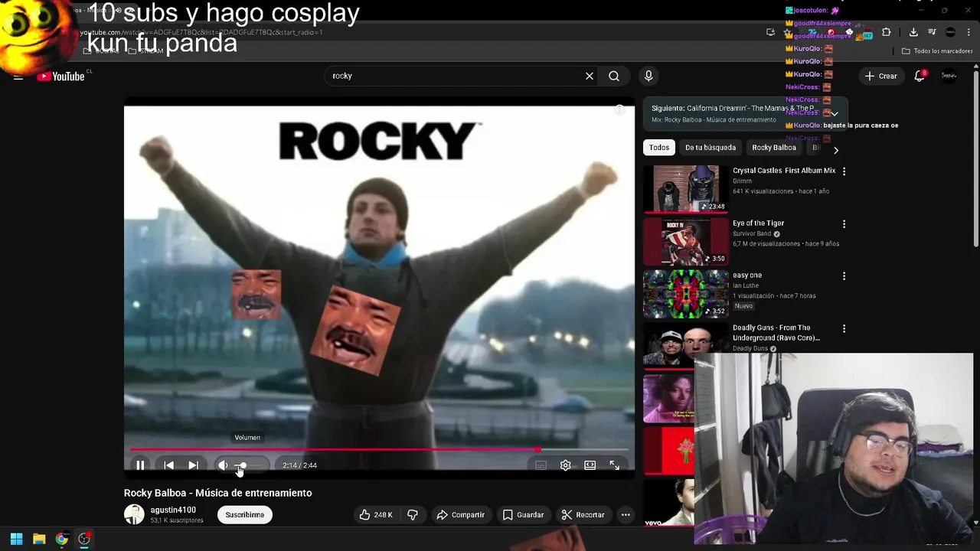This screenshot has height=551, width=980.
Task: Clear the rocky search text
Action: click(x=590, y=76)
